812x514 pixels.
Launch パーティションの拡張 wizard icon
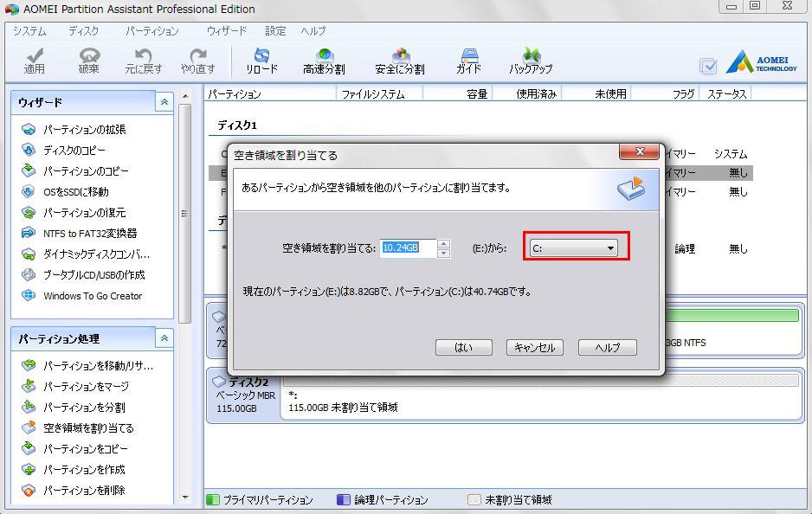(x=29, y=130)
